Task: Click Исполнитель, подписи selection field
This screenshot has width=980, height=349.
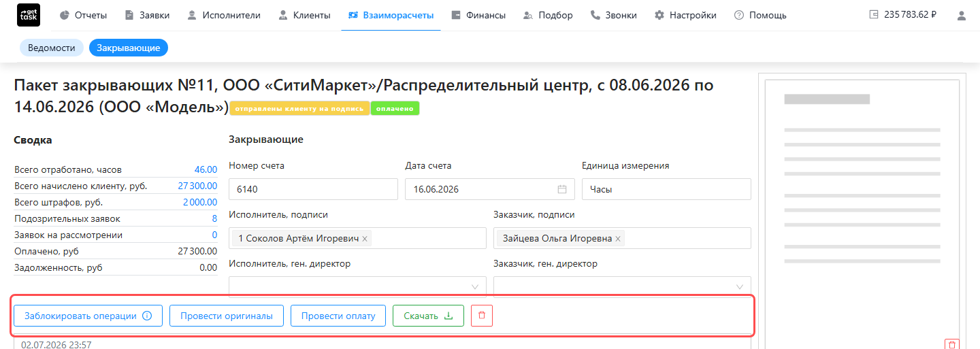Action: coord(358,238)
